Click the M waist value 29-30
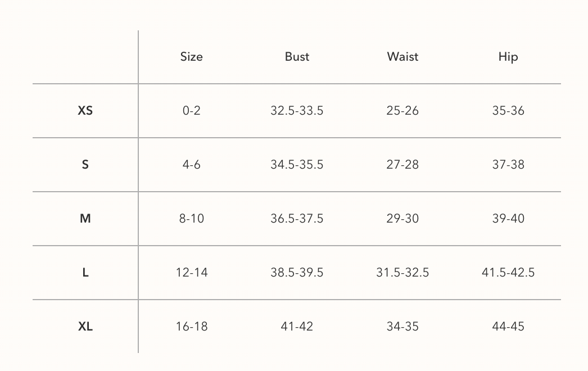 tap(402, 219)
